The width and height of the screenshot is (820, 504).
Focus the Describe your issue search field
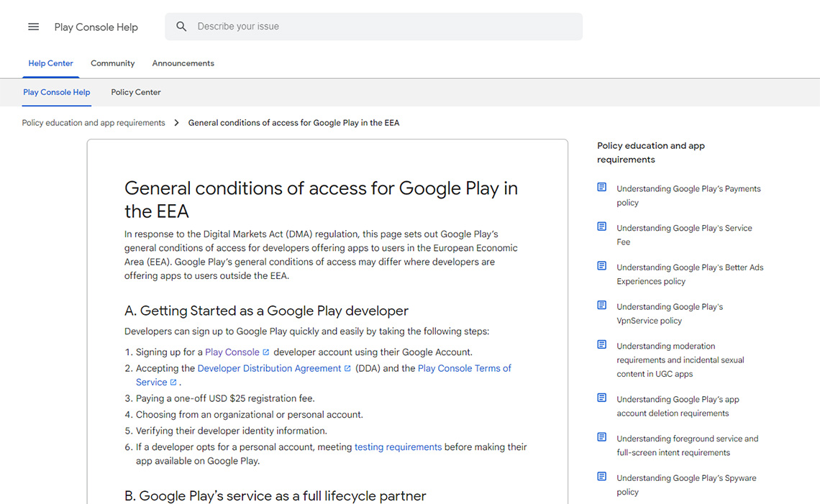point(373,27)
